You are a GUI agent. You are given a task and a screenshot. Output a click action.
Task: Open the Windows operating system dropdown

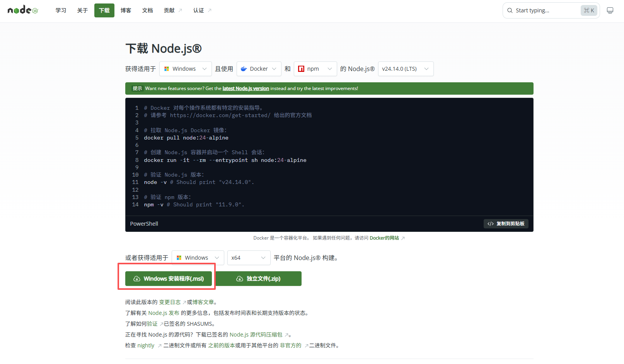pos(186,69)
